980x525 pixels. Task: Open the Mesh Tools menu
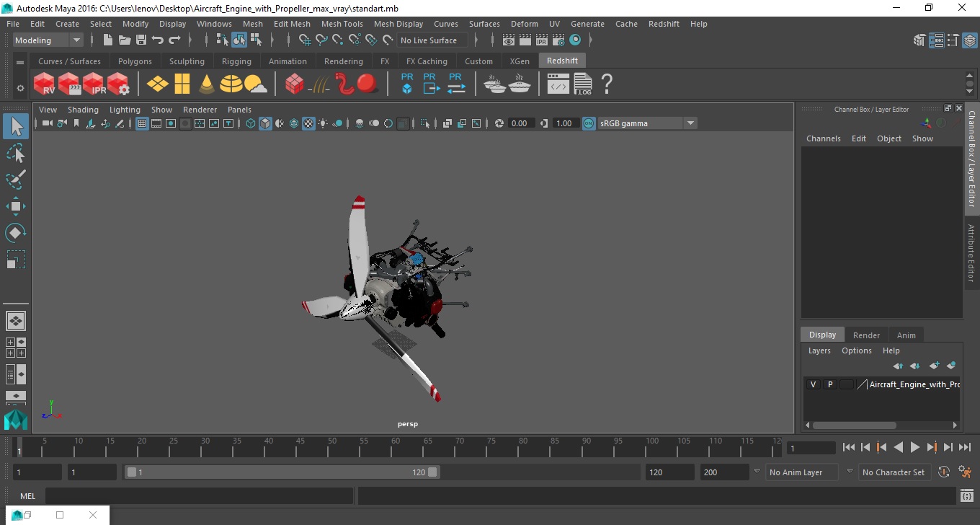click(x=342, y=24)
